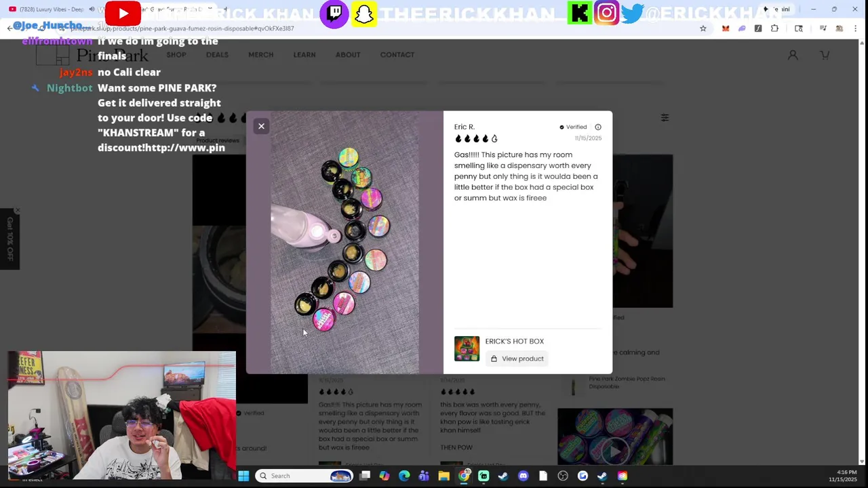Play the video thumbnail in reviews grid
The image size is (868, 488).
tap(615, 449)
